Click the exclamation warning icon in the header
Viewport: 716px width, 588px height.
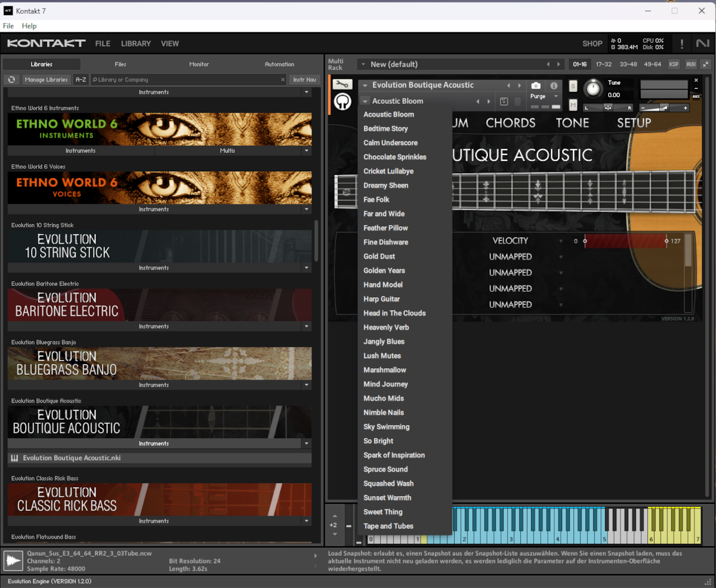click(682, 44)
